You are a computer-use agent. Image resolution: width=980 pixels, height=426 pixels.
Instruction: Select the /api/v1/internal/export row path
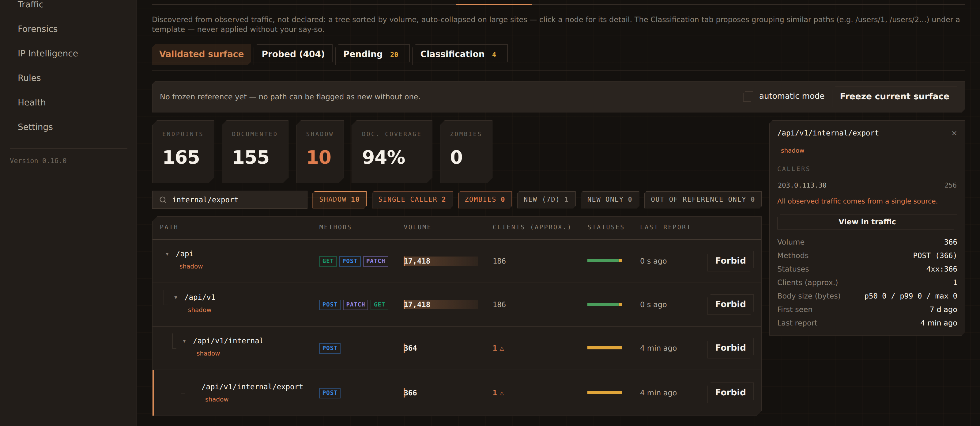[x=252, y=387]
